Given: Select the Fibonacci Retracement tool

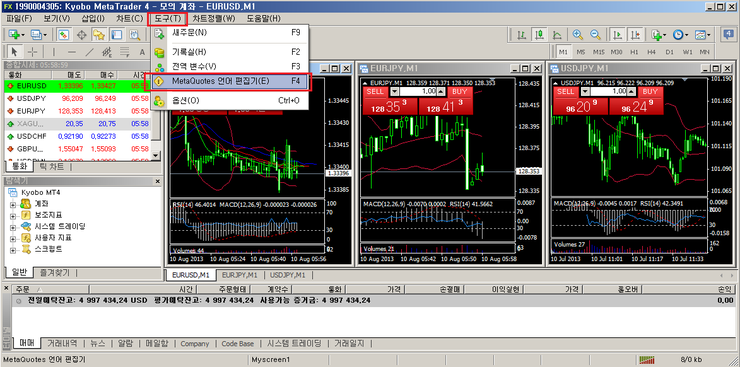Looking at the screenshot, I should click(x=124, y=52).
